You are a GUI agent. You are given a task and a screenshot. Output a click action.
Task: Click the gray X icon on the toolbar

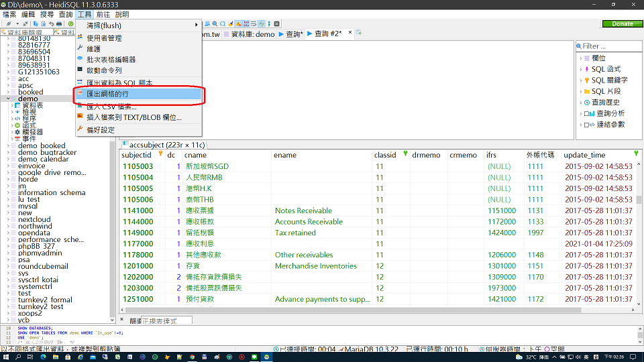(x=277, y=24)
